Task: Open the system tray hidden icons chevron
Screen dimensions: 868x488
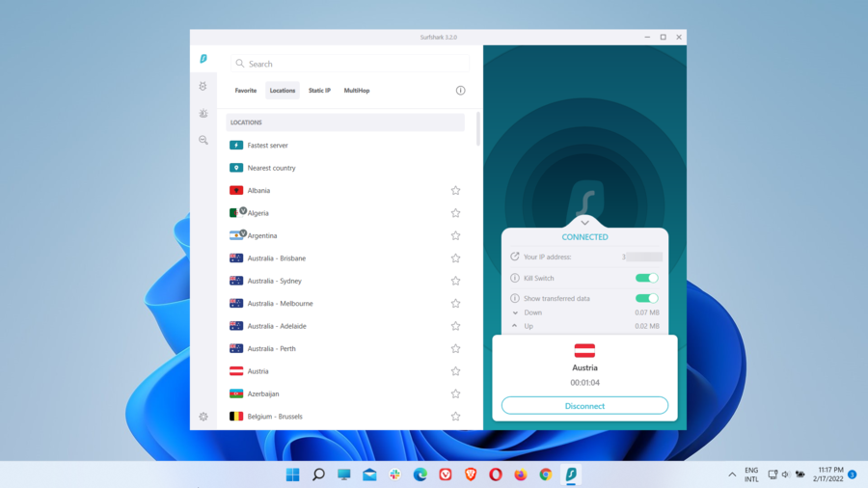Action: pyautogui.click(x=732, y=474)
